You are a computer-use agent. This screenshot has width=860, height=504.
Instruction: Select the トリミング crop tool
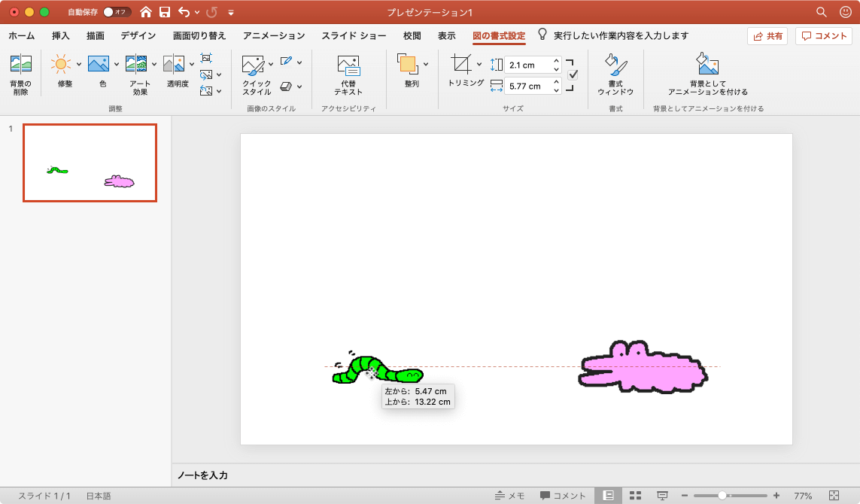tap(460, 65)
